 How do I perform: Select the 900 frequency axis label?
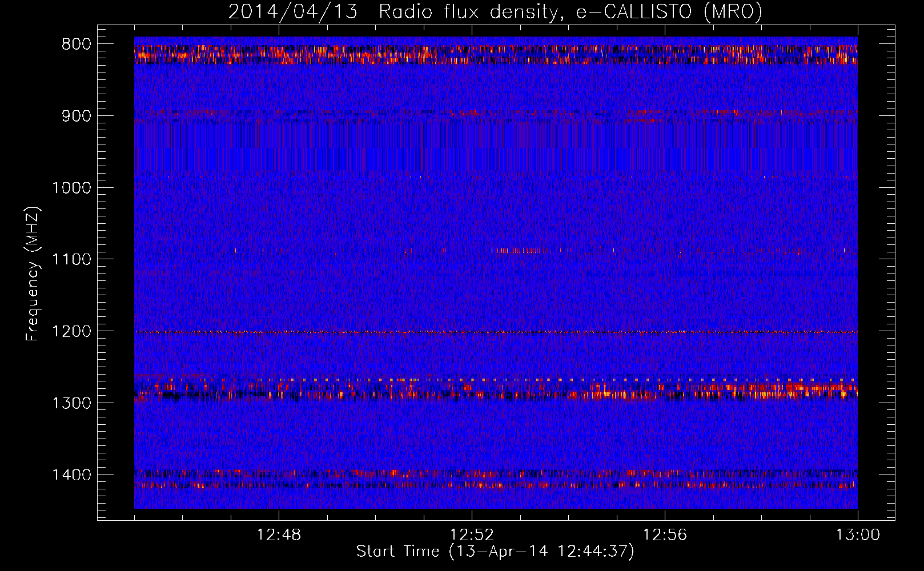tap(77, 116)
